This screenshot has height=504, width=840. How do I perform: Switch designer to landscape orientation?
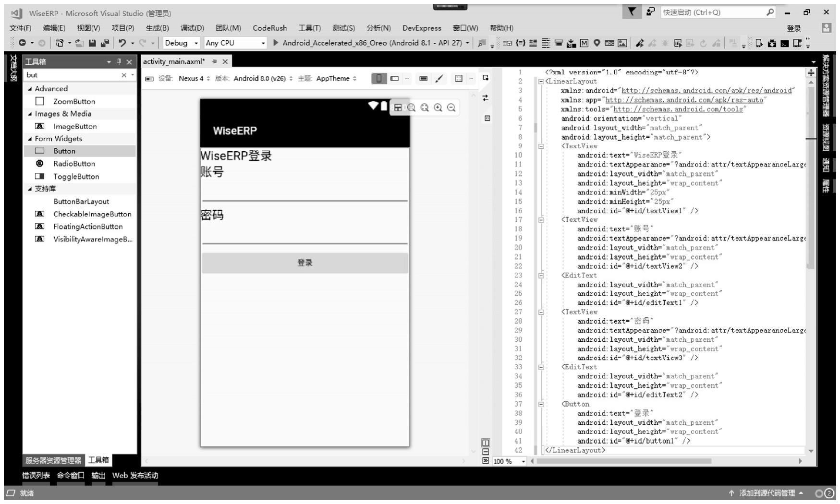(x=394, y=78)
